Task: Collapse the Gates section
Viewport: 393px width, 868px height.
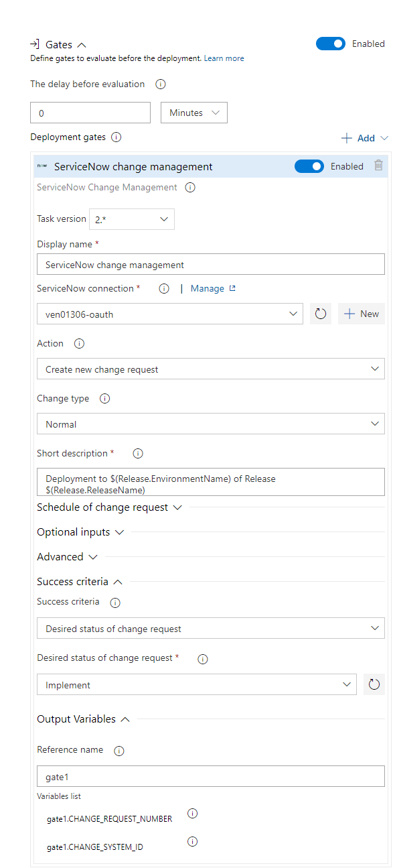Action: pyautogui.click(x=82, y=45)
